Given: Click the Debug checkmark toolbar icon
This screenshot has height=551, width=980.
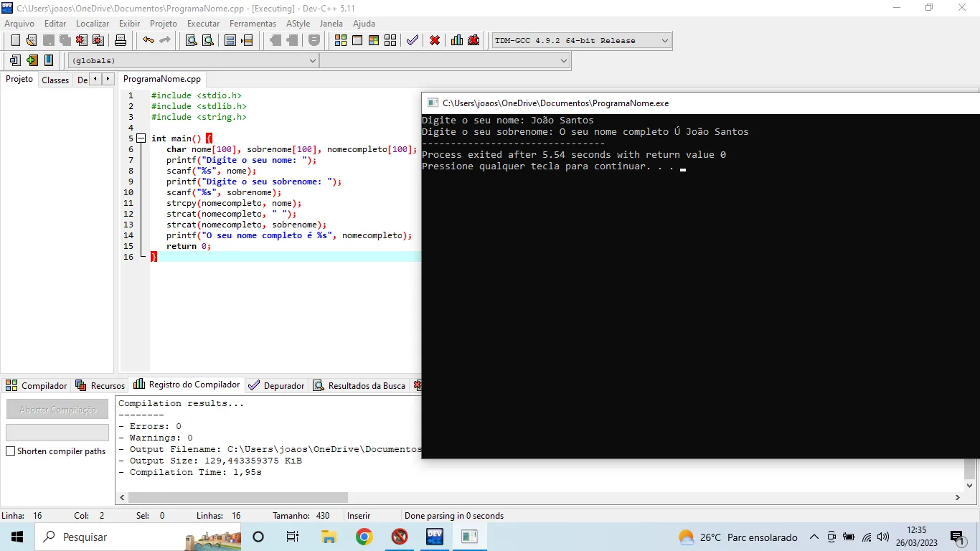Looking at the screenshot, I should (x=413, y=40).
